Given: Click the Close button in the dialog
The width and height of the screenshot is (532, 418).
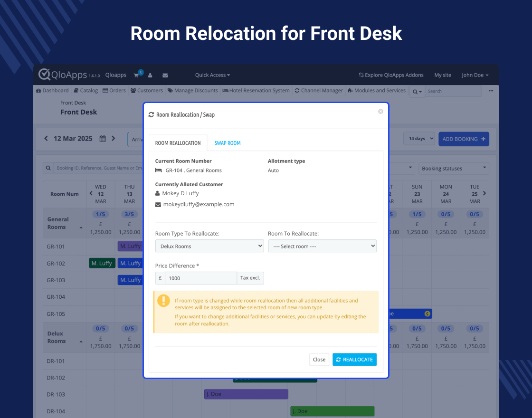Looking at the screenshot, I should coord(319,360).
